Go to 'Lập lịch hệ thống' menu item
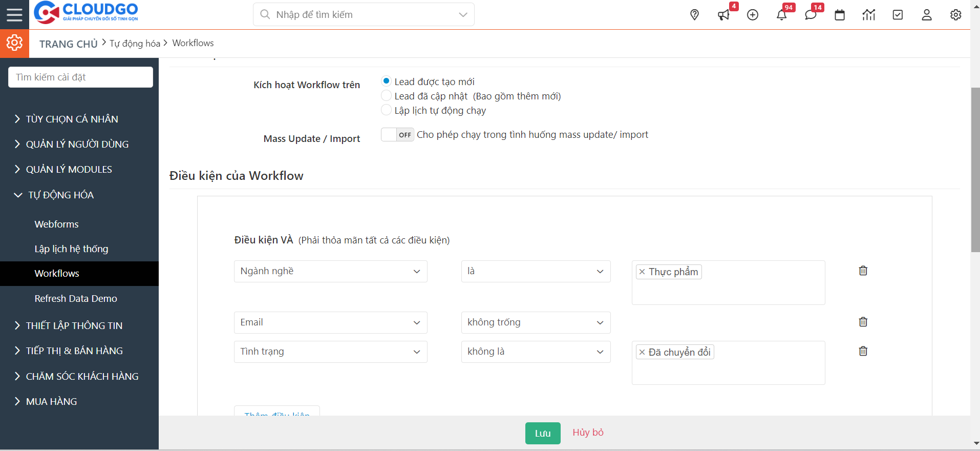The width and height of the screenshot is (980, 451). (x=71, y=249)
